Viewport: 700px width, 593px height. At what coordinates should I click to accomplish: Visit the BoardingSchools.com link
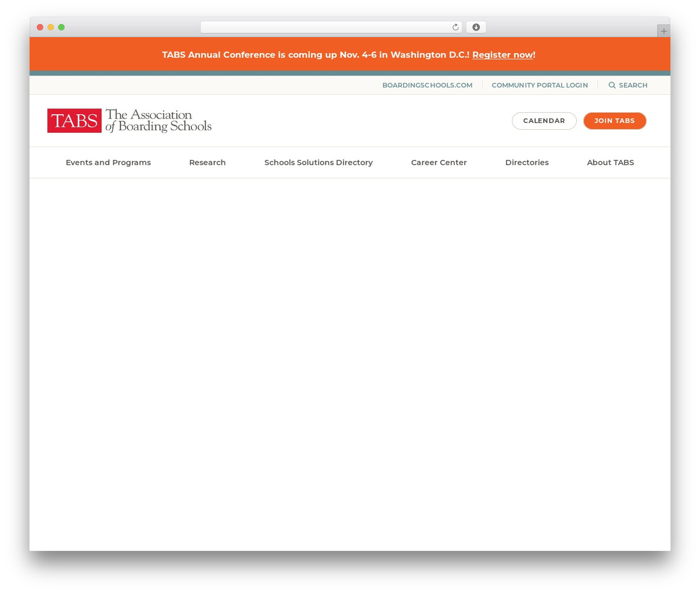pos(427,85)
